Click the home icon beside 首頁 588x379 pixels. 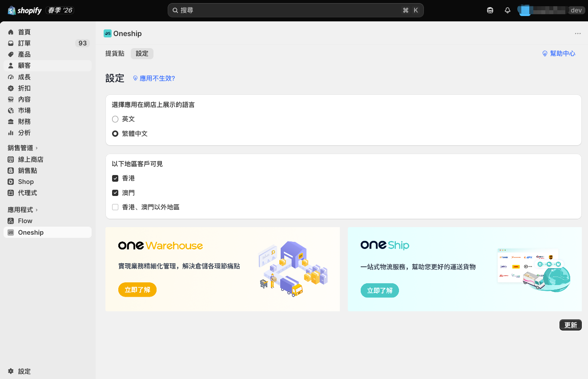tap(11, 32)
